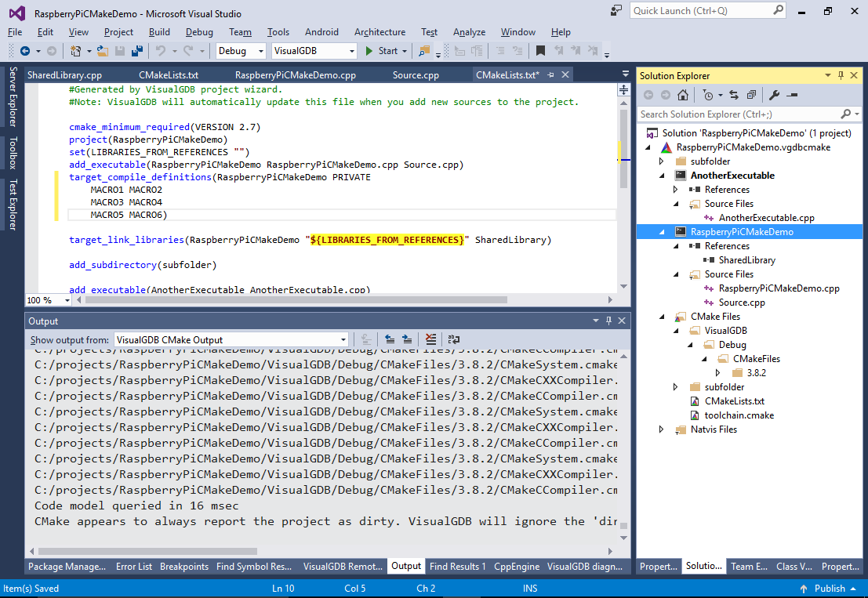
Task: Click the Search Solution Explorer field
Action: tap(749, 114)
